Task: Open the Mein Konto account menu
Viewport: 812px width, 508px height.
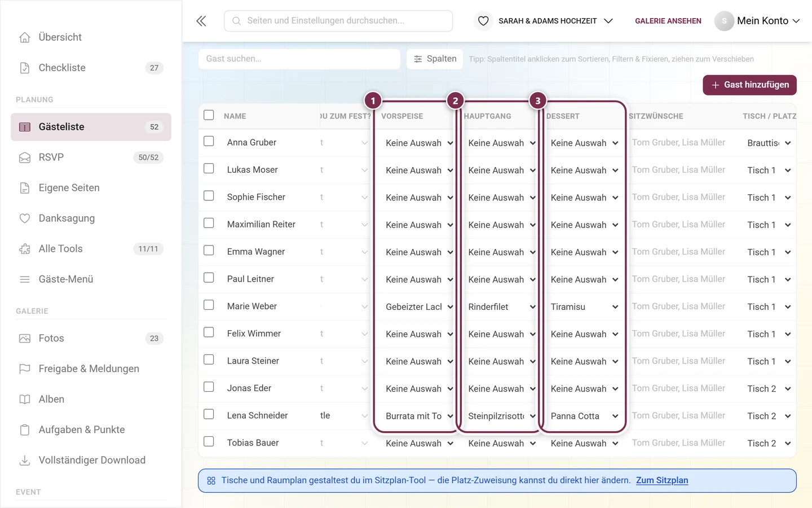Action: coord(757,21)
